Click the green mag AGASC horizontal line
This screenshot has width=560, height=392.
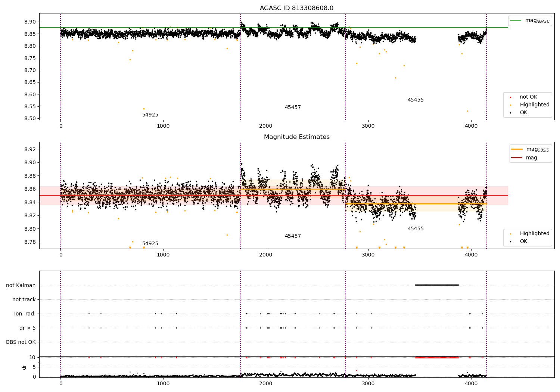tap(274, 27)
